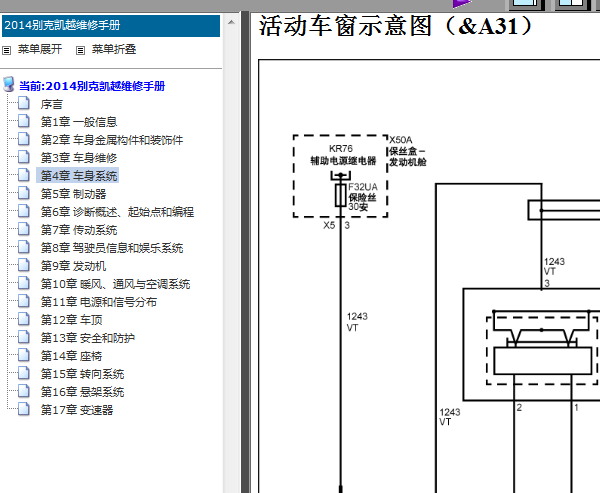
Task: Open the 序言 entry
Action: click(x=52, y=104)
